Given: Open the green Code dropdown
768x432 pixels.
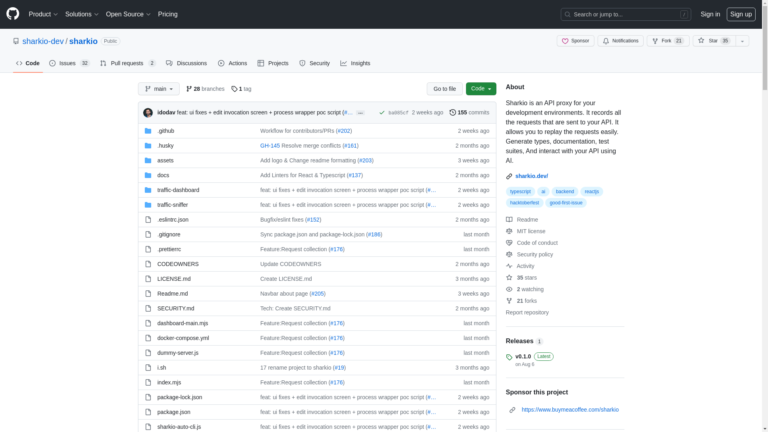Looking at the screenshot, I should 480,89.
